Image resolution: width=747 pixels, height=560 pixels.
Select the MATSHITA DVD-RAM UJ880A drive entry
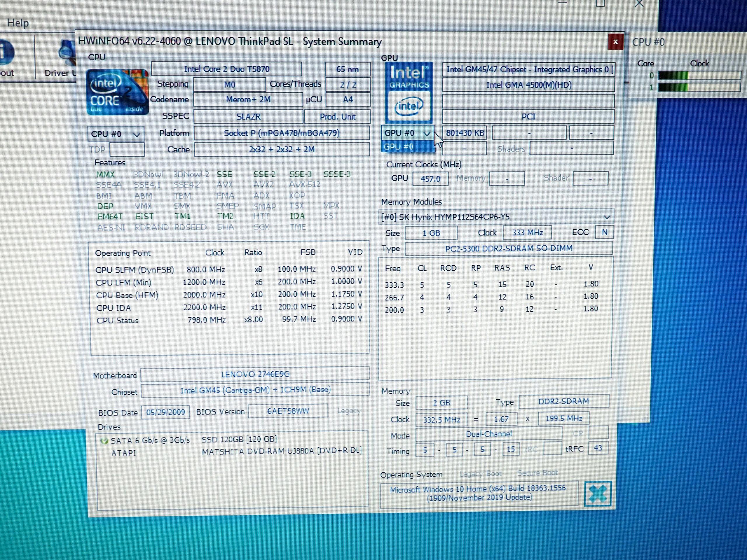tap(236, 452)
